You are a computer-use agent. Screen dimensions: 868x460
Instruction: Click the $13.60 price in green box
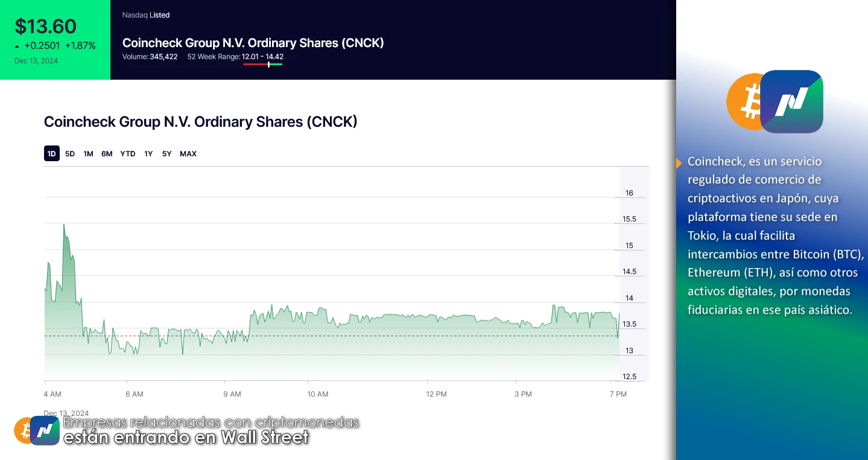[46, 27]
